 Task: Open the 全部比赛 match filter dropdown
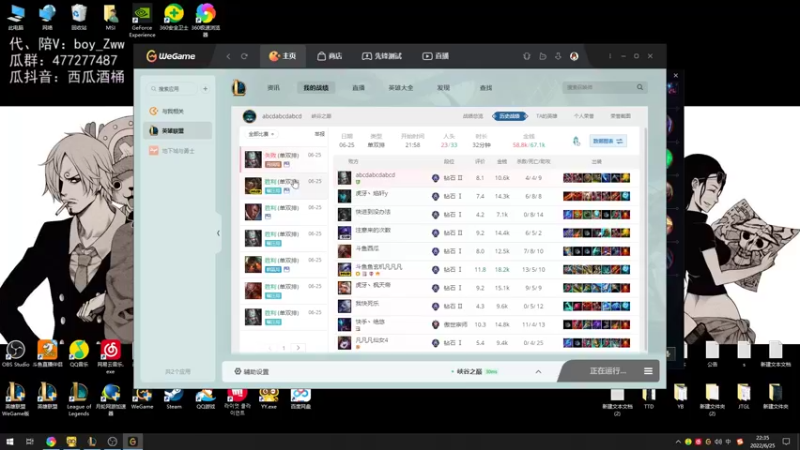tap(261, 134)
